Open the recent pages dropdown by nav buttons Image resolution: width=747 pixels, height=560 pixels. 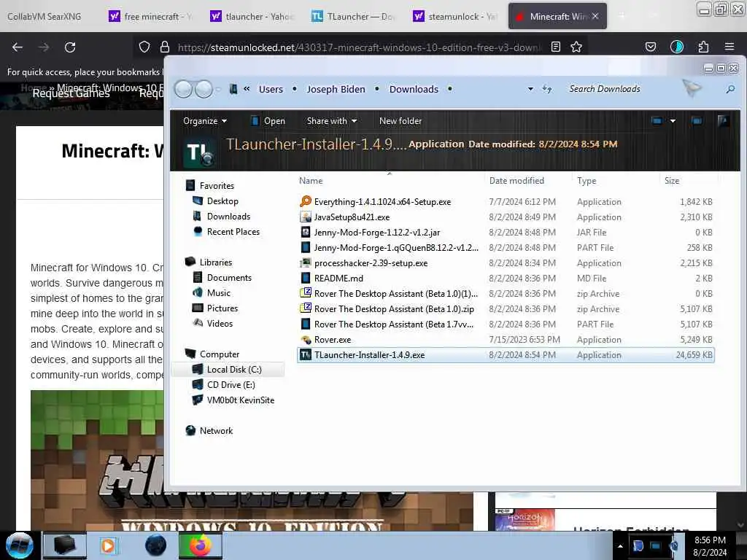click(x=218, y=89)
